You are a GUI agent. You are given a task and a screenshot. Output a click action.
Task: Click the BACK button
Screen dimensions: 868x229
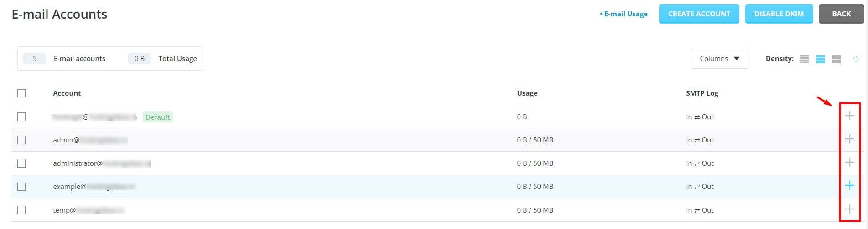point(842,14)
